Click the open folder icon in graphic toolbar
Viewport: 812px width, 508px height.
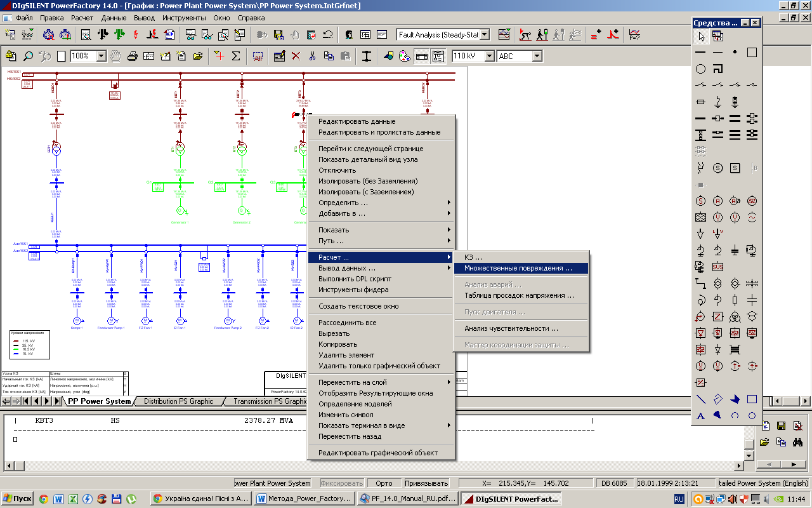coord(198,56)
